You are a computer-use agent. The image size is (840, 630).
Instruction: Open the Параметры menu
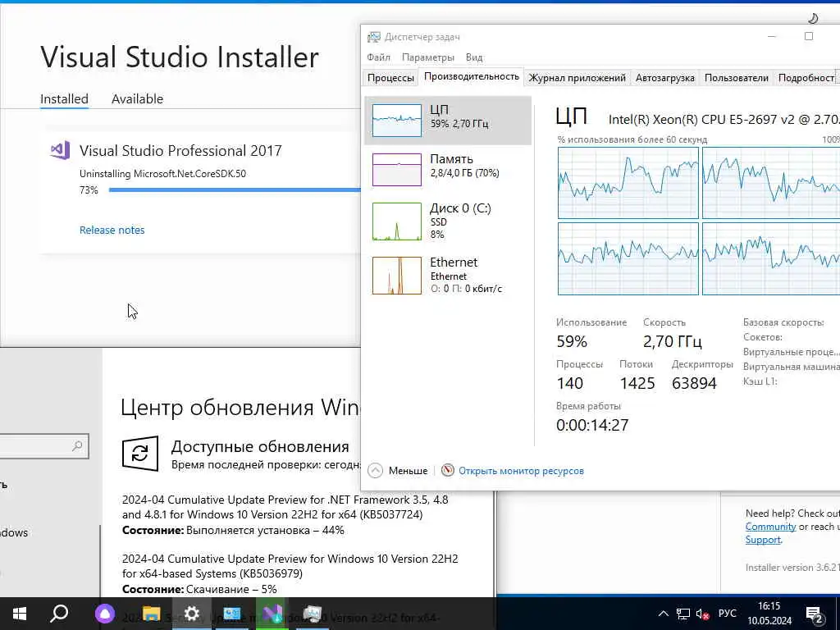coord(427,57)
